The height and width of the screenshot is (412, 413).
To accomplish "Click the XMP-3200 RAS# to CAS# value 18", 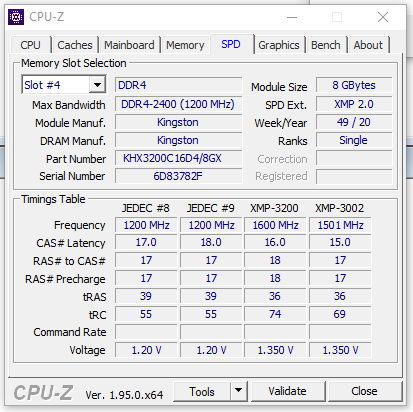I will coord(275,260).
